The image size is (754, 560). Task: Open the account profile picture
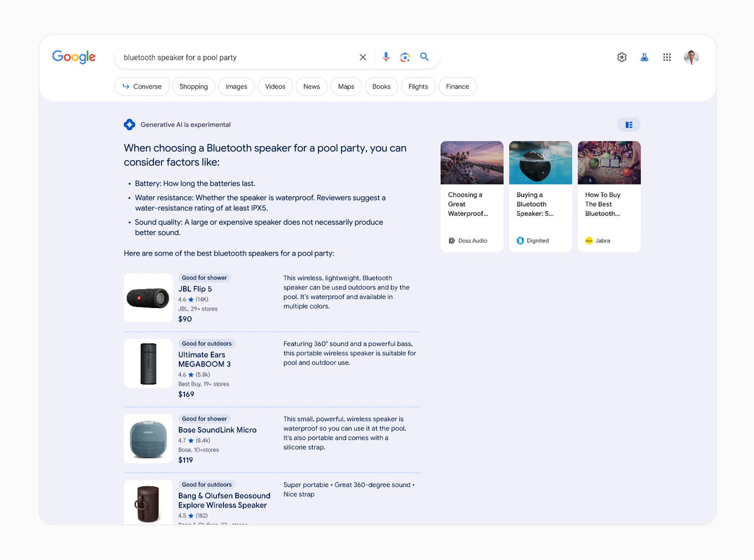coord(691,57)
